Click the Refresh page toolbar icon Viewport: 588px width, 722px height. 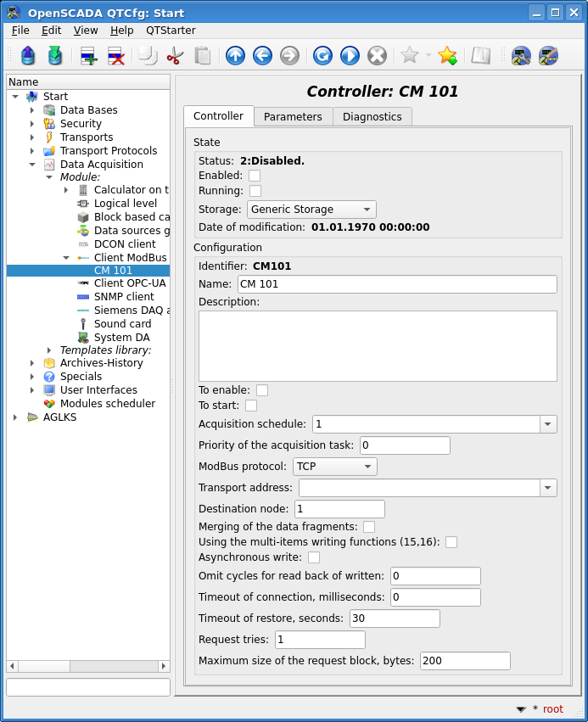pos(322,56)
